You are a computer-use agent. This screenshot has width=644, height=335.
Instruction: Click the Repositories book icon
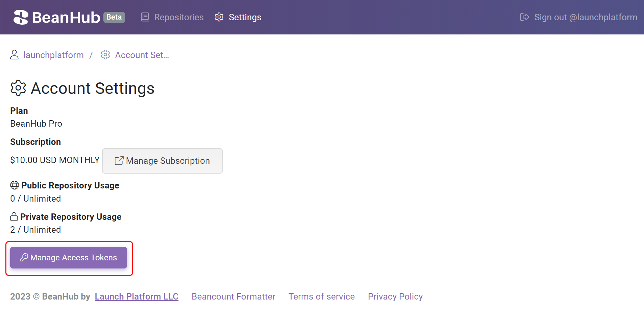point(145,17)
